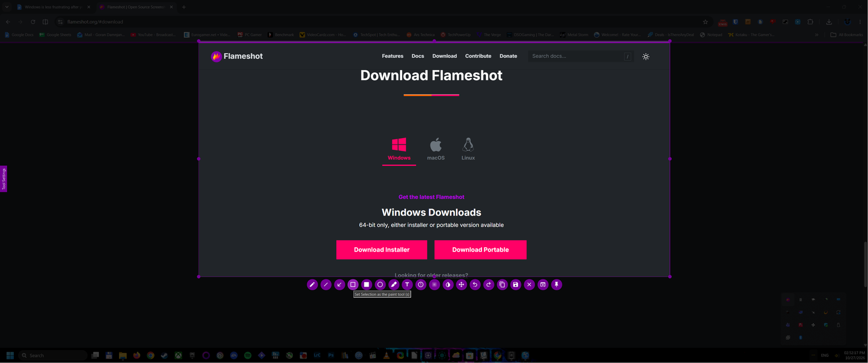This screenshot has height=363, width=868.
Task: Open the Download nav item
Action: pyautogui.click(x=444, y=56)
